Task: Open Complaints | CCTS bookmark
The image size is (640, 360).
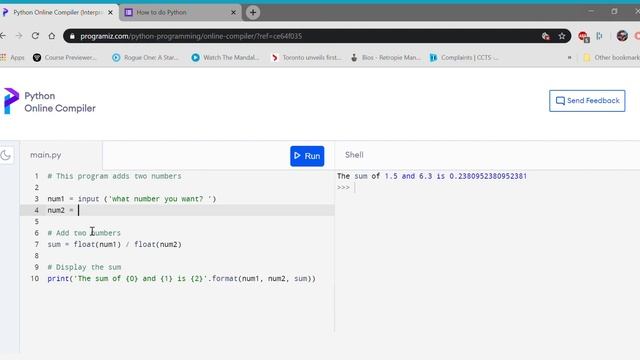Action: click(x=464, y=58)
